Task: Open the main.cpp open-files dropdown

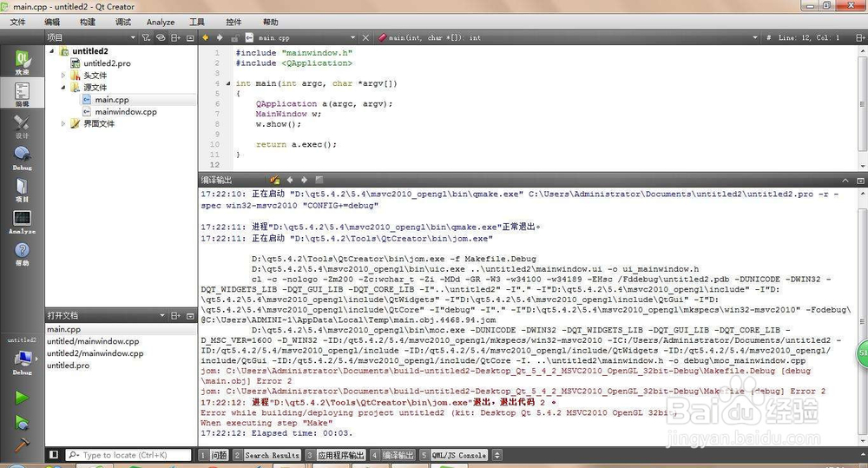Action: point(352,37)
